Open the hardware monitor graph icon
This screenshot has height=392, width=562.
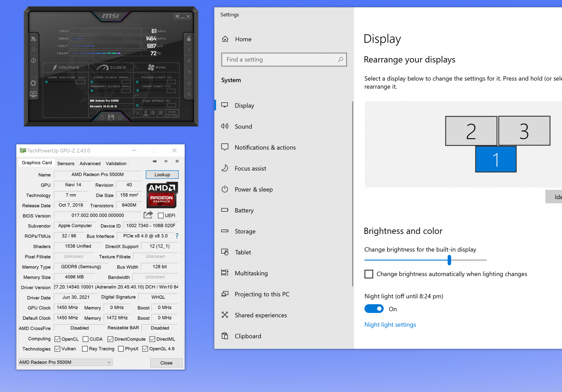(33, 94)
